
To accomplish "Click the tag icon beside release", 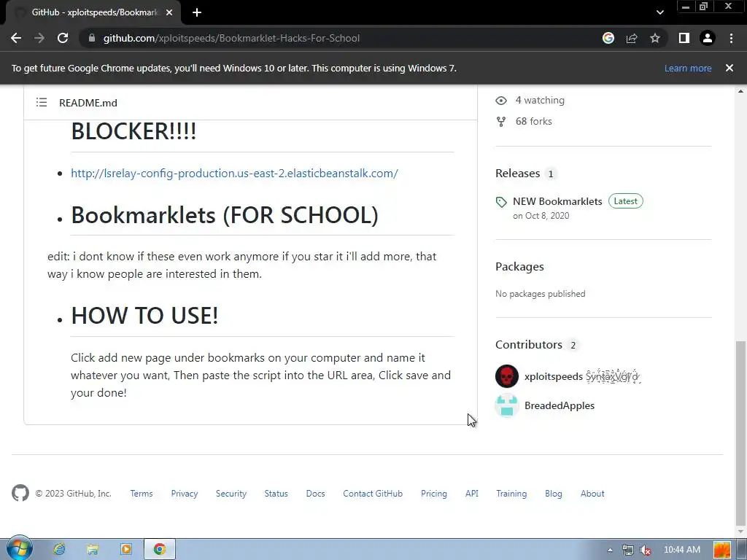I will tap(501, 202).
